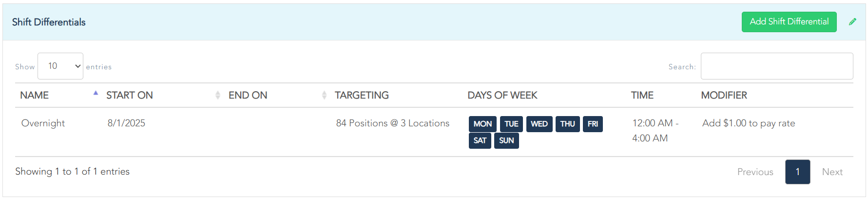Click the TUE day badge
Screen dimensions: 868x198
(x=511, y=124)
